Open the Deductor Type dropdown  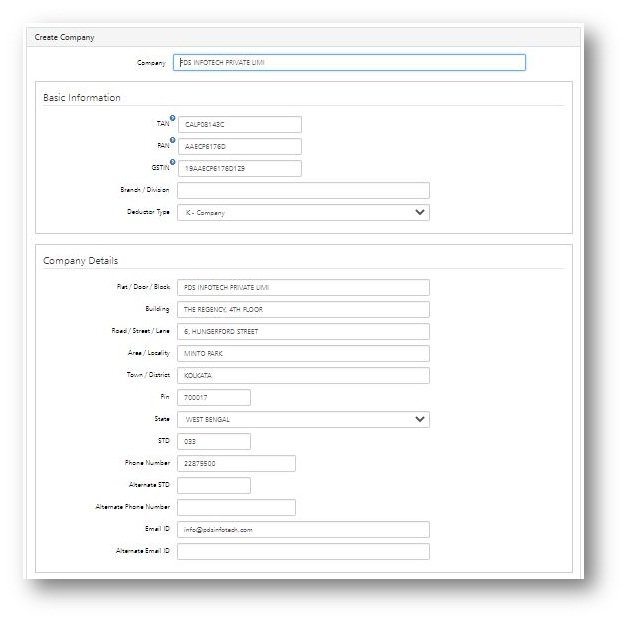tap(303, 212)
